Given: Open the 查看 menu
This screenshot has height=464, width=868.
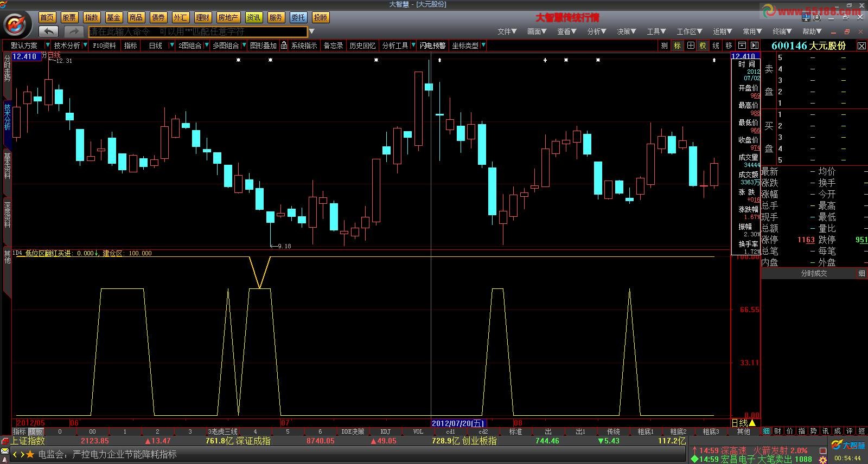Looking at the screenshot, I should point(566,31).
